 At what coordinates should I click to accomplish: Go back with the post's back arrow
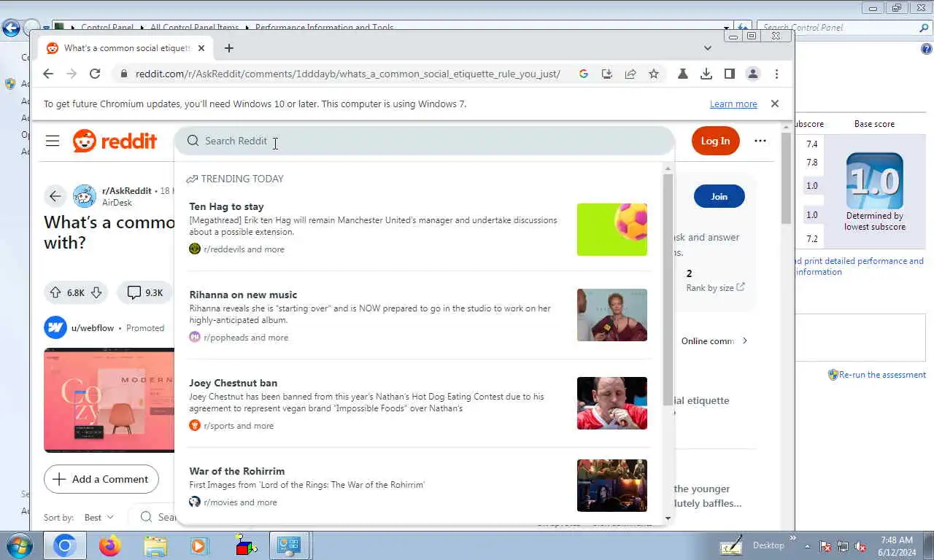[x=55, y=195]
